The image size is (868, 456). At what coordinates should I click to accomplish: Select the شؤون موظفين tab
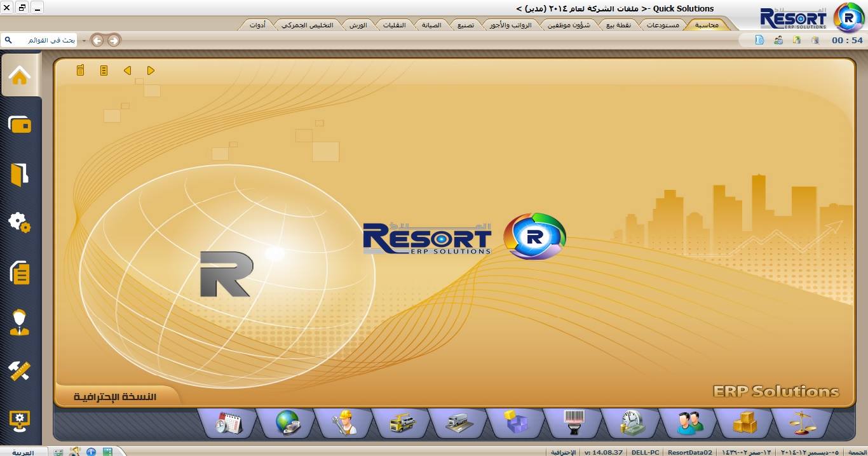point(569,25)
